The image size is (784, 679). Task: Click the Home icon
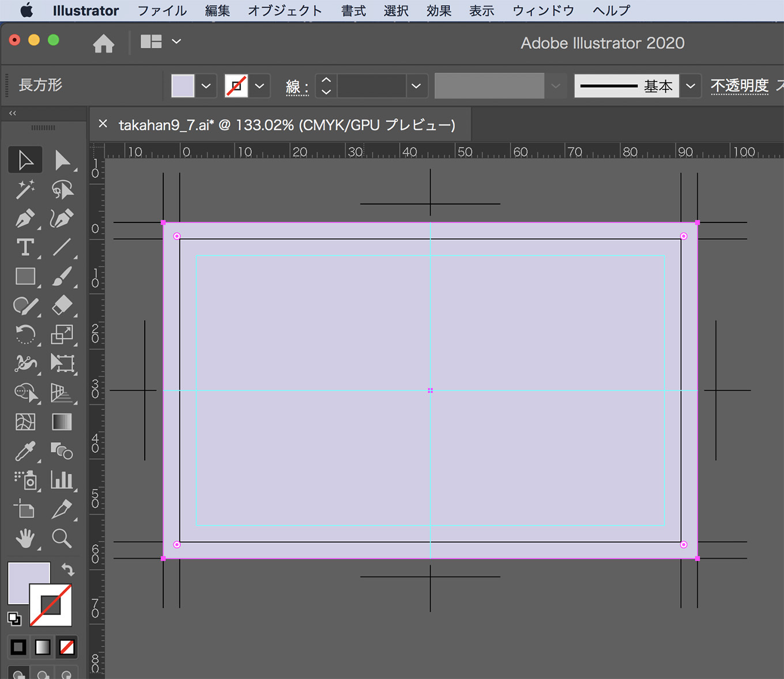point(104,43)
